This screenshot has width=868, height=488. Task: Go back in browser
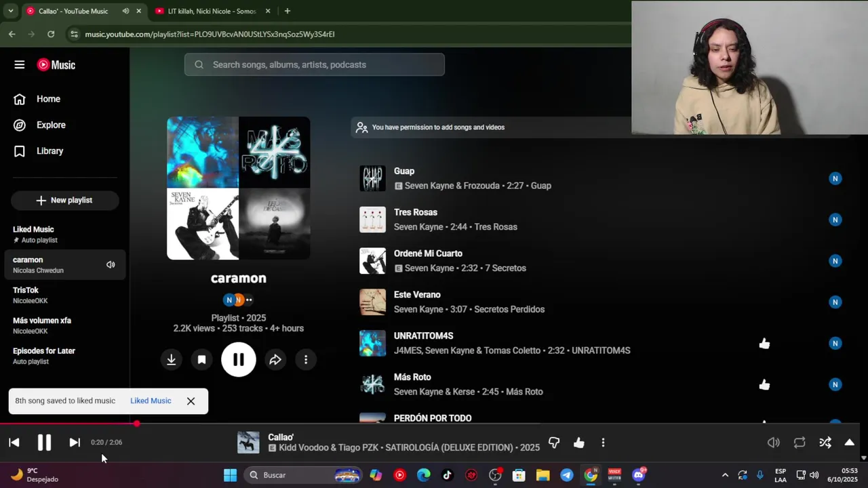12,34
